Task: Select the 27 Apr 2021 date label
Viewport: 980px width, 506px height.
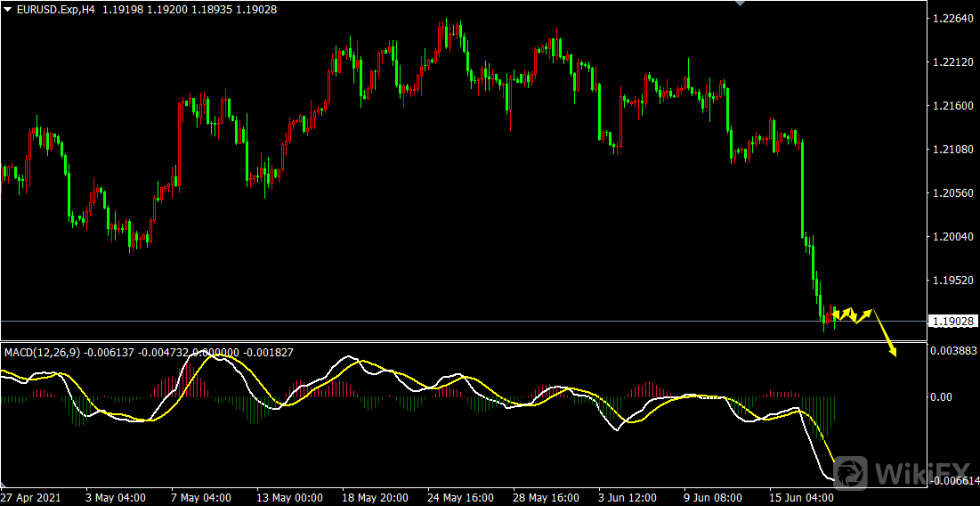Action: 31,497
